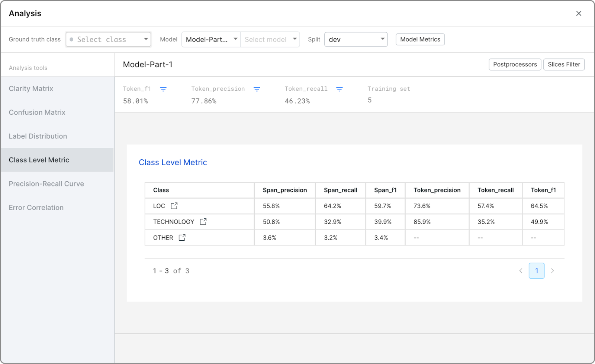The width and height of the screenshot is (595, 364).
Task: Click the Token_f1 column header in table
Action: [543, 190]
